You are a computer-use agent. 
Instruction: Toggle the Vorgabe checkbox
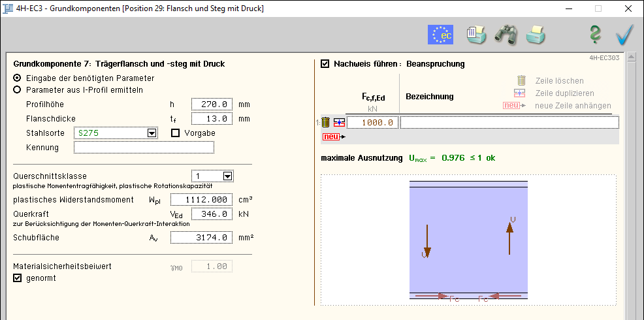click(x=175, y=133)
